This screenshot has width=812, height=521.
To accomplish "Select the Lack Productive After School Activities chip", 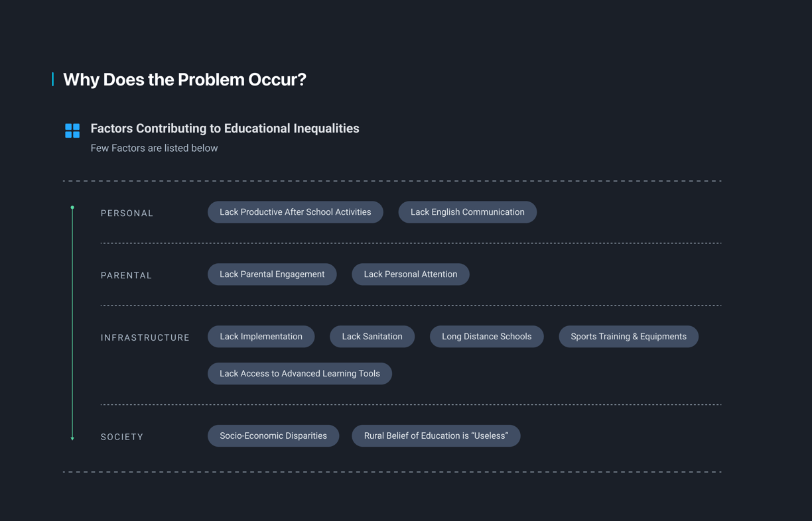I will [x=295, y=212].
